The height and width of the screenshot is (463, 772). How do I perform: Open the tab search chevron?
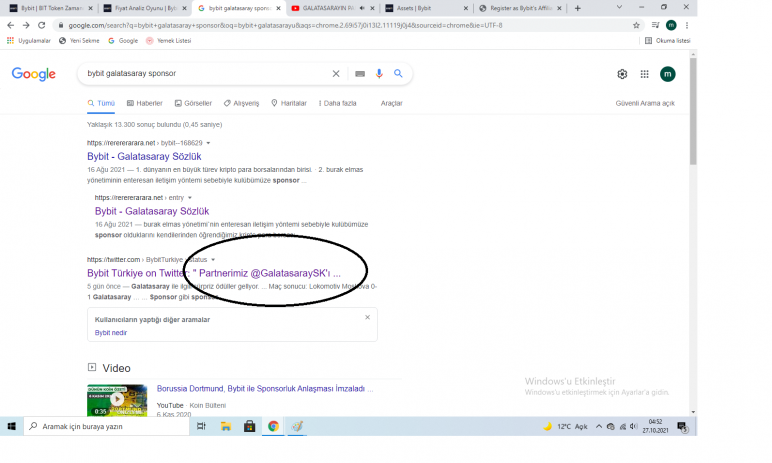(x=619, y=7)
